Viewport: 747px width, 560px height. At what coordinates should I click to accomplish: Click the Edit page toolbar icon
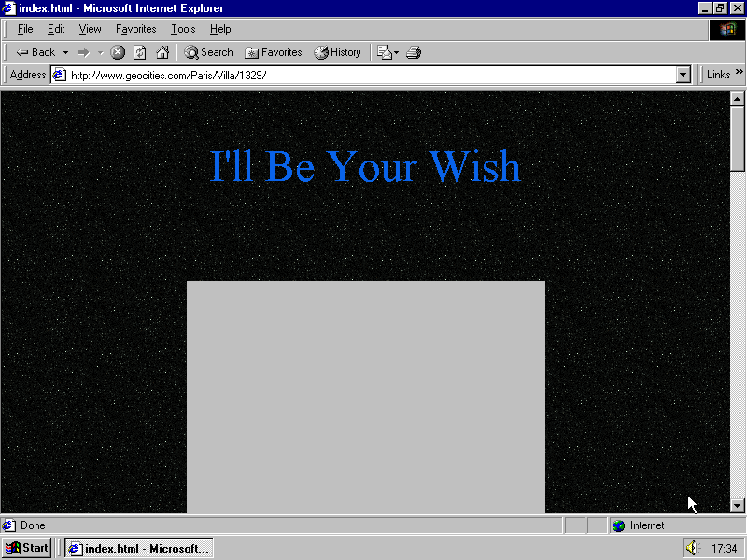[384, 52]
